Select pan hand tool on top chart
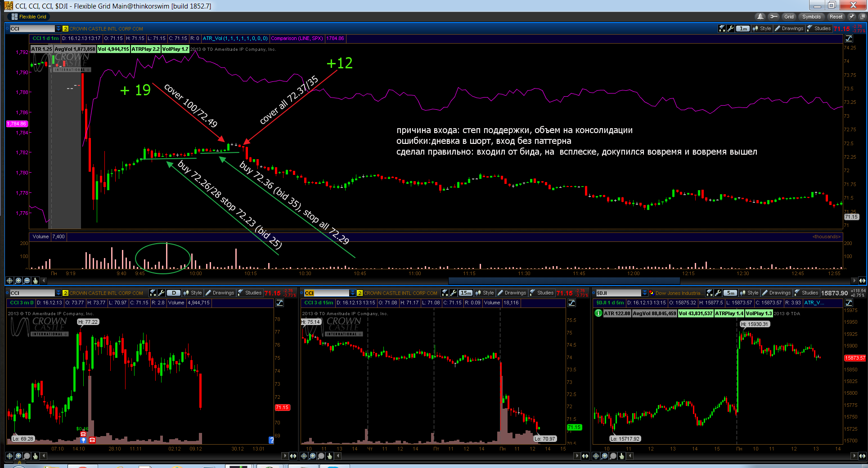Screen dimensions: 868x468 coord(36,281)
